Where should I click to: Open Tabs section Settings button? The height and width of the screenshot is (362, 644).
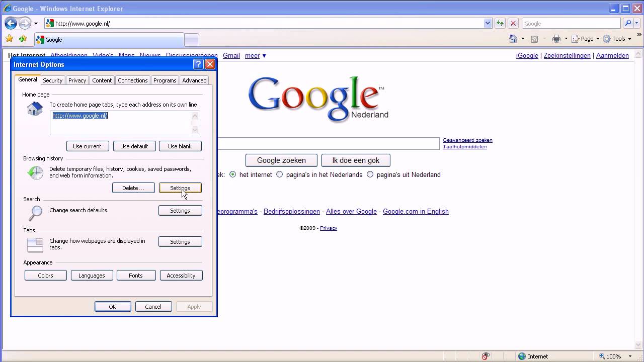tap(180, 242)
